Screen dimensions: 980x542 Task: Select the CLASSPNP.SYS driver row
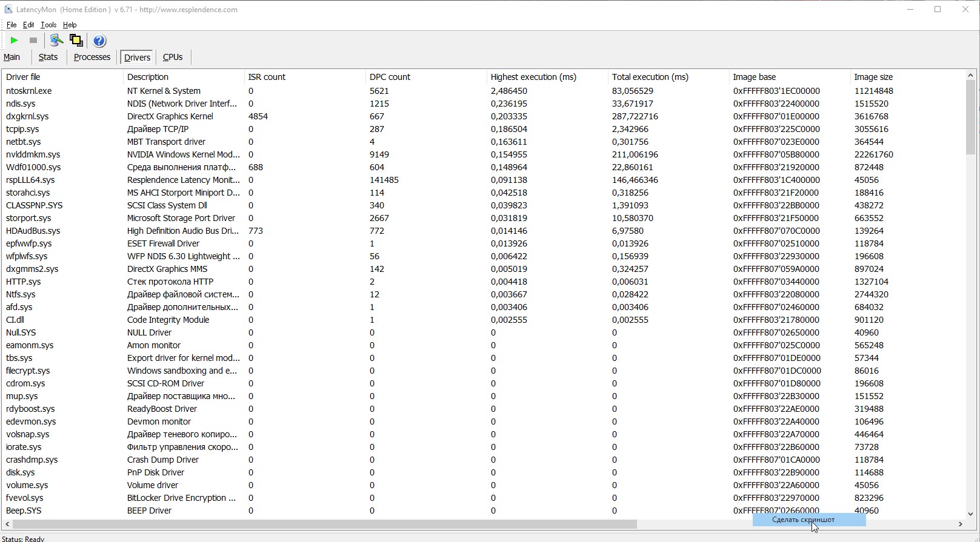(x=484, y=205)
